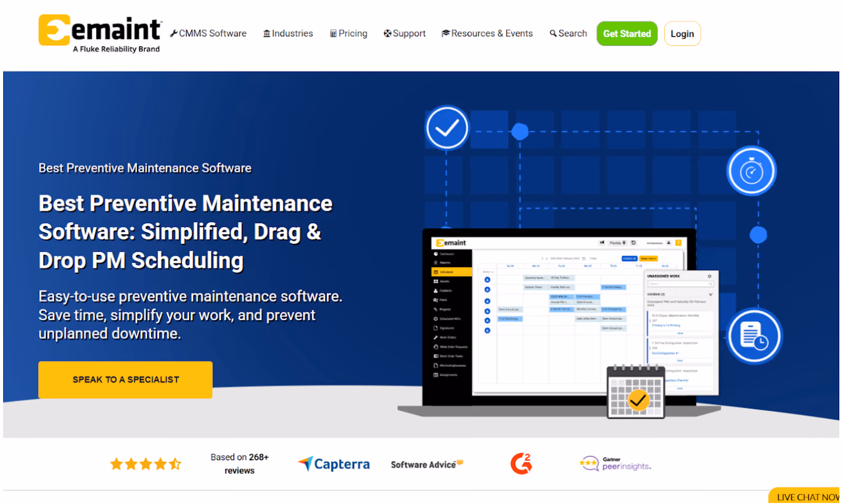The image size is (843, 504).
Task: Click the large checkmark circle icon
Action: [x=447, y=128]
